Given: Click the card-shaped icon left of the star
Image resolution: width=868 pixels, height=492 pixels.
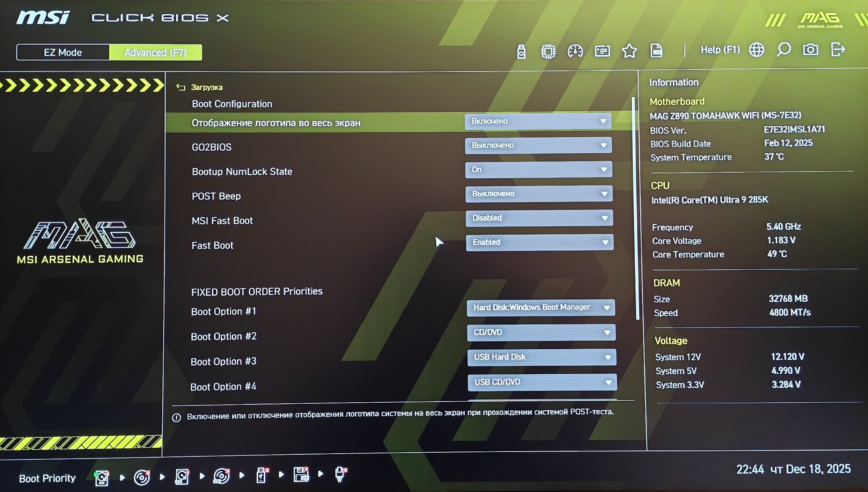Looking at the screenshot, I should click(602, 51).
